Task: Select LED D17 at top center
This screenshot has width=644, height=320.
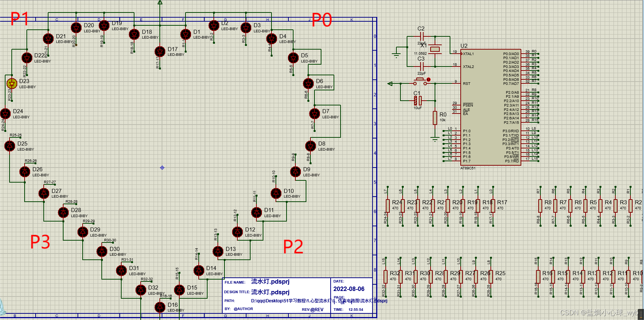Action: pos(160,51)
